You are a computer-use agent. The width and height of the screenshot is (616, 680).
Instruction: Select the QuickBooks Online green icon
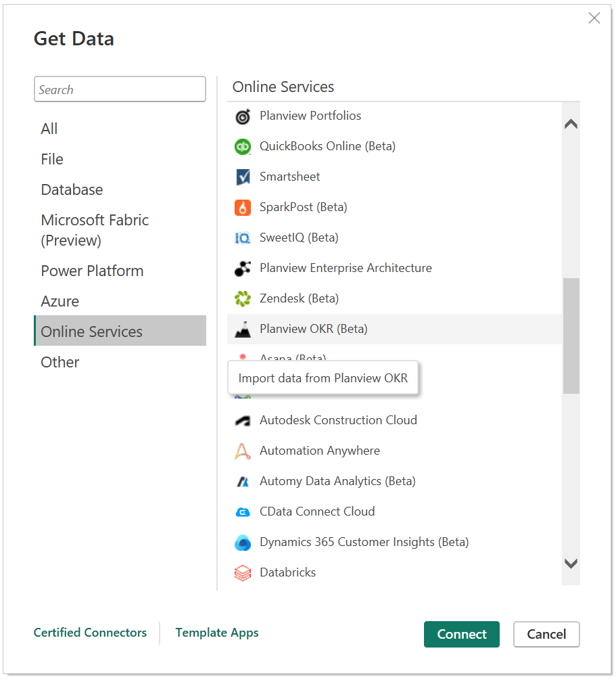click(x=243, y=147)
